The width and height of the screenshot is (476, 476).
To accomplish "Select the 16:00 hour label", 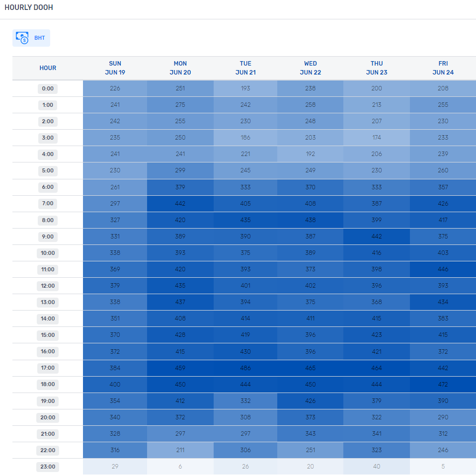I will click(48, 352).
